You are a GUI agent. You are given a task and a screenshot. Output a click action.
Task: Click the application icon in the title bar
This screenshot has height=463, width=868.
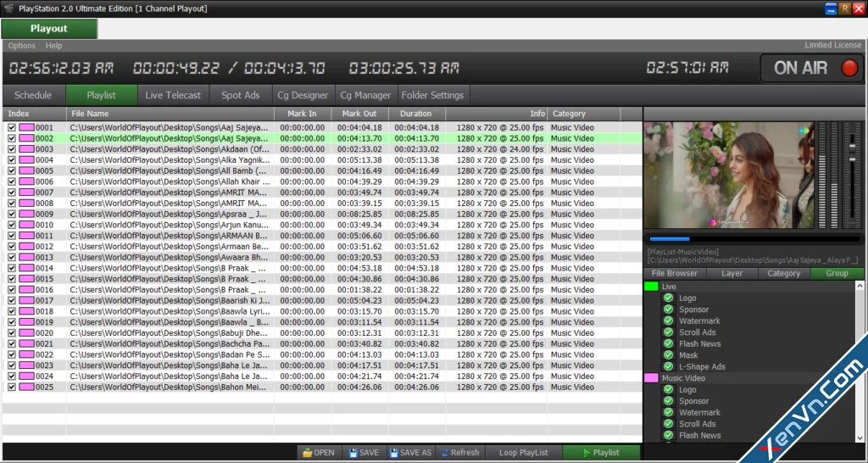pyautogui.click(x=8, y=8)
